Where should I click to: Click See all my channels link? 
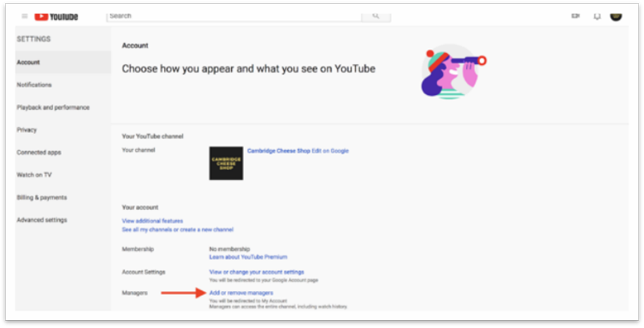tap(177, 230)
